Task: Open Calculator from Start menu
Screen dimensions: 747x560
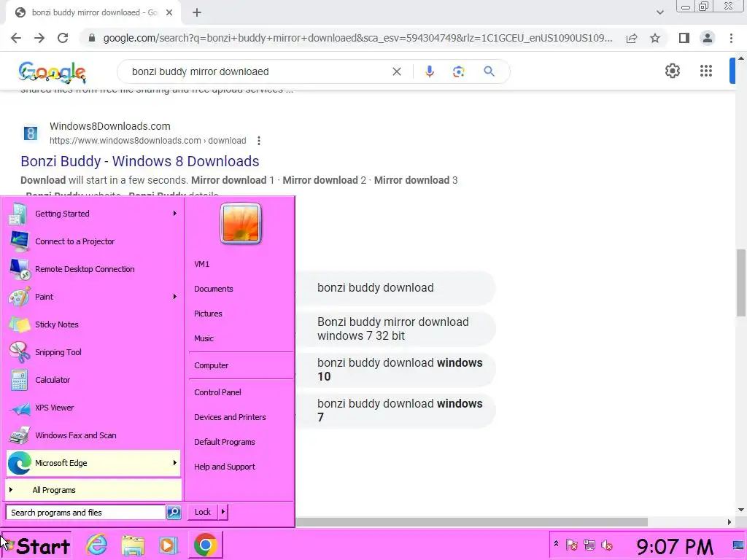Action: pos(93,380)
